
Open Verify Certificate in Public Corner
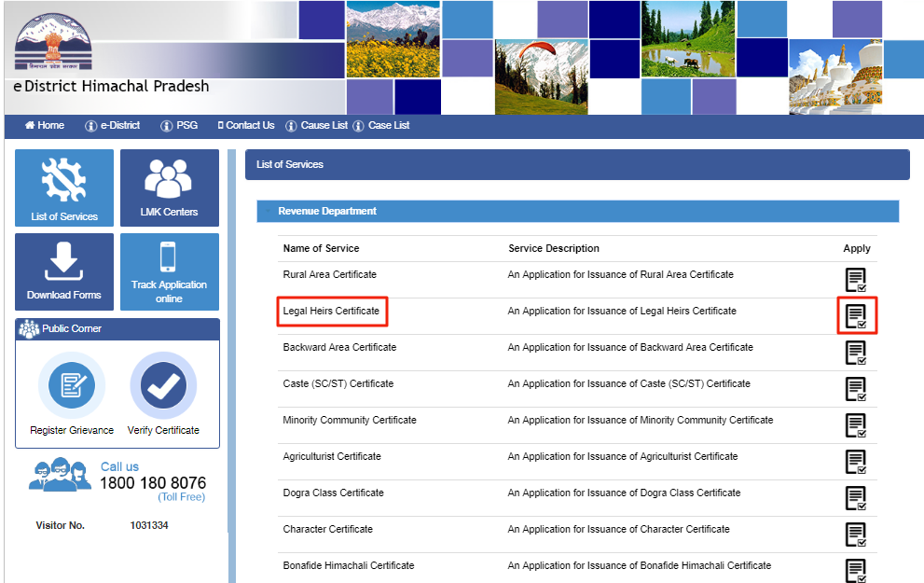coord(163,386)
